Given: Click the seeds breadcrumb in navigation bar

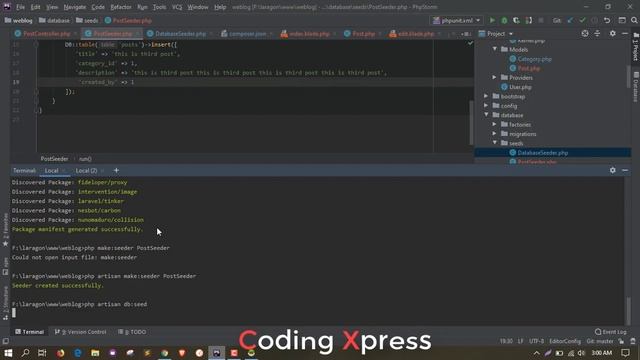Looking at the screenshot, I should (x=87, y=20).
